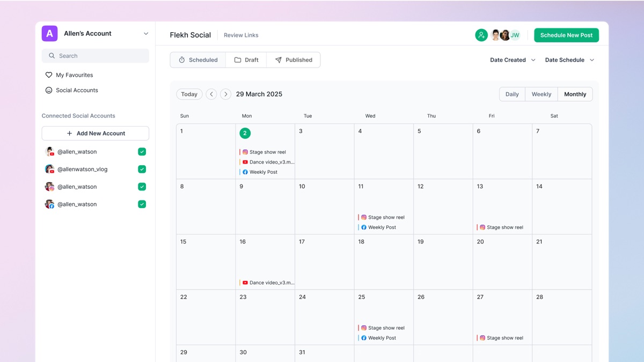Click the purple A account logo
644x362 pixels.
point(49,33)
